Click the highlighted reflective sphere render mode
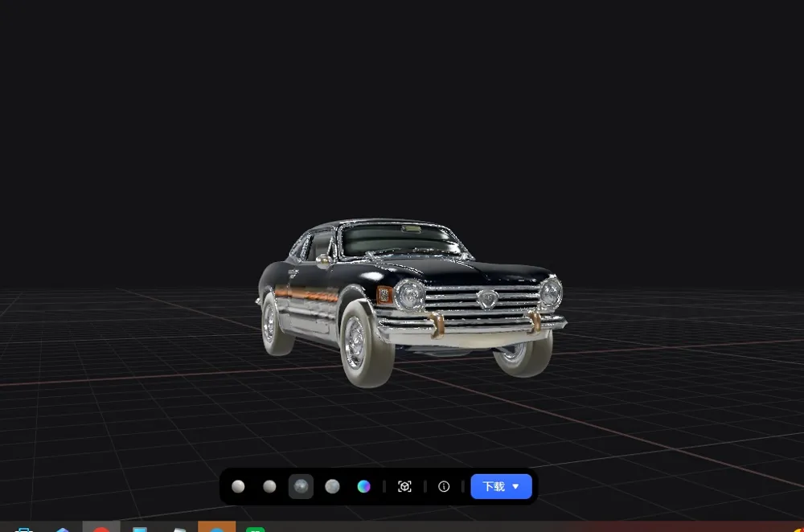The width and height of the screenshot is (804, 532). coord(301,486)
